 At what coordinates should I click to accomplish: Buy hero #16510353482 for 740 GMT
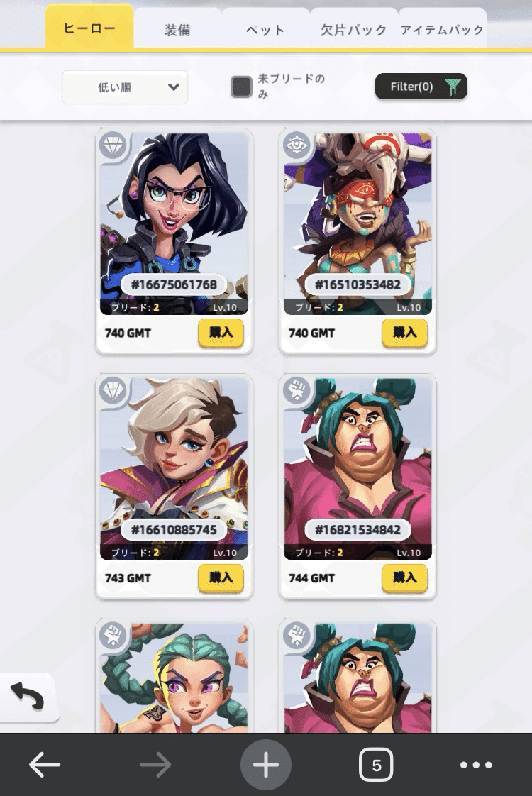click(x=404, y=333)
